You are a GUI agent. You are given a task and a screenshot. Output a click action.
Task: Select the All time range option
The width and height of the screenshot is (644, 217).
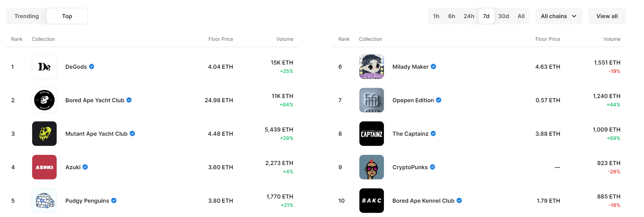(521, 16)
